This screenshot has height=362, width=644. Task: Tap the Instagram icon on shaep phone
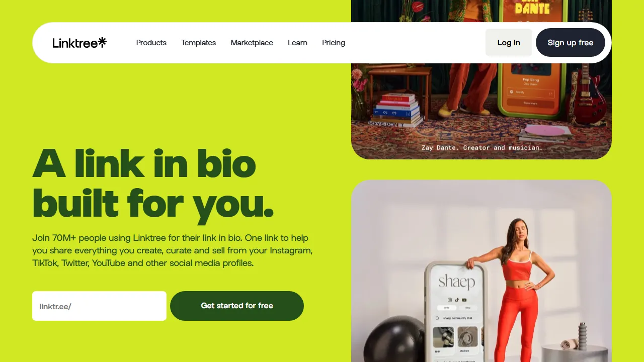450,300
